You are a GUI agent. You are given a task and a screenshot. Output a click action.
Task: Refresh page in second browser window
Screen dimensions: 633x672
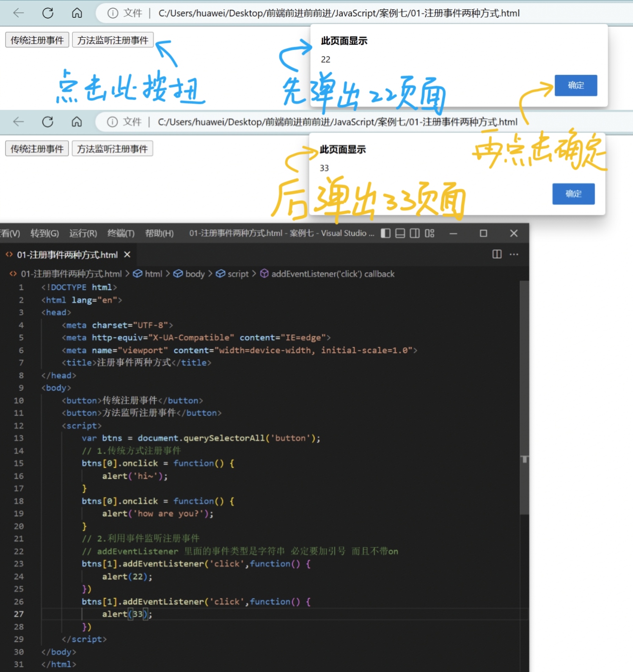coord(48,122)
